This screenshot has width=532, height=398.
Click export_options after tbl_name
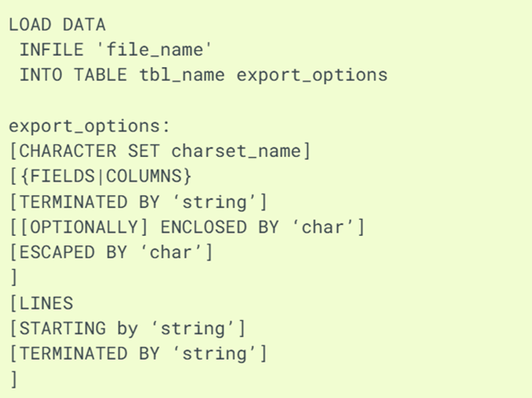tap(311, 75)
